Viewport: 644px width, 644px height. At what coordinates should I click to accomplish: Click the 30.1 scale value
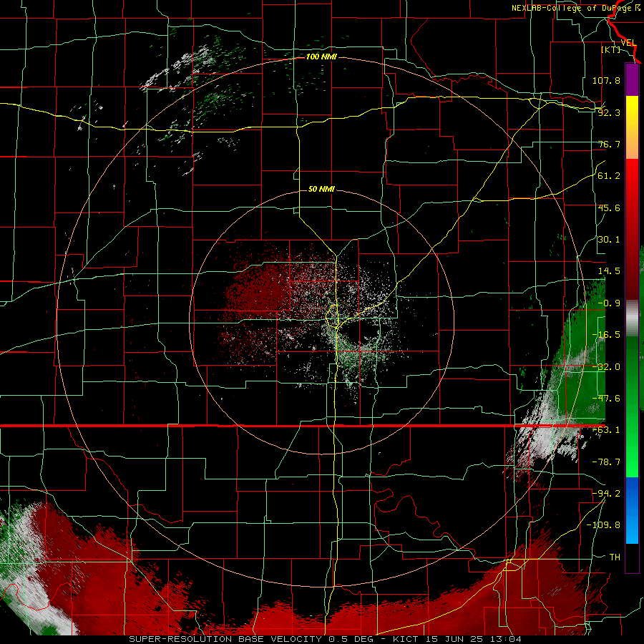point(609,240)
